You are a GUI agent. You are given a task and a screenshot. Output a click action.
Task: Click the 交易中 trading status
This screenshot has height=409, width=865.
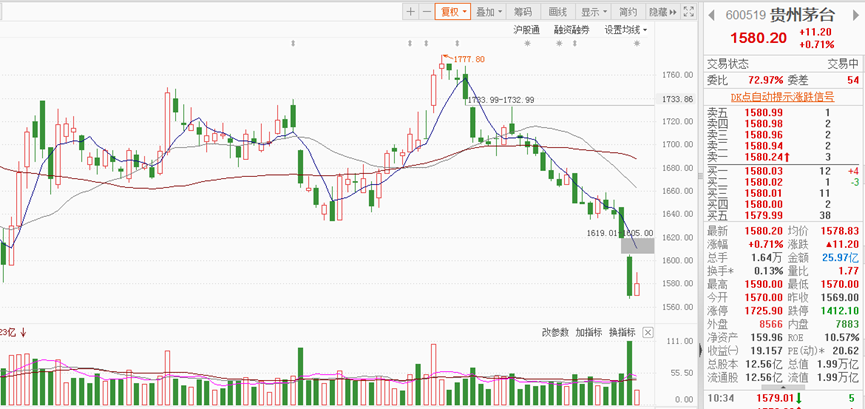tap(842, 65)
